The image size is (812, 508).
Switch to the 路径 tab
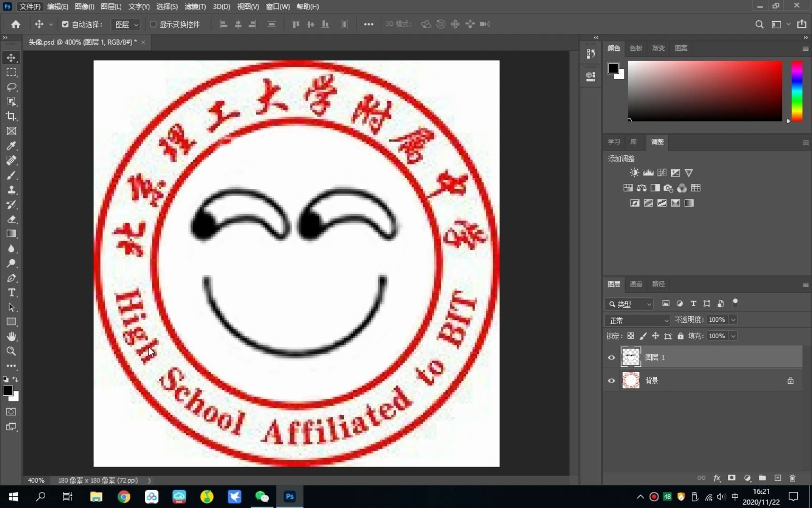coord(658,284)
